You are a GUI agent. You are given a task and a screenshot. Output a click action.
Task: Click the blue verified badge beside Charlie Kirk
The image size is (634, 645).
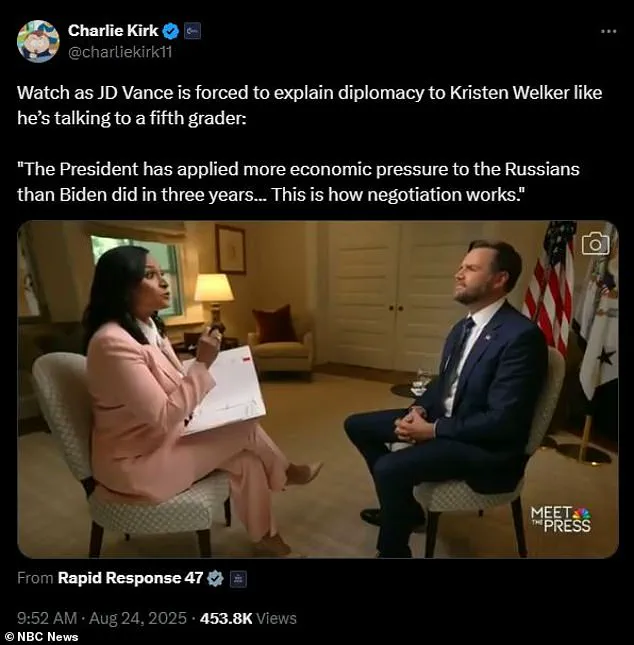pos(171,31)
